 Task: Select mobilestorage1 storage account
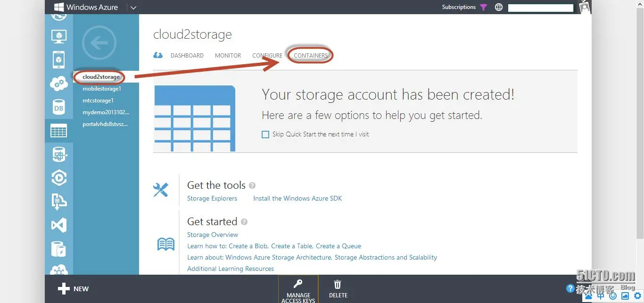[x=102, y=89]
